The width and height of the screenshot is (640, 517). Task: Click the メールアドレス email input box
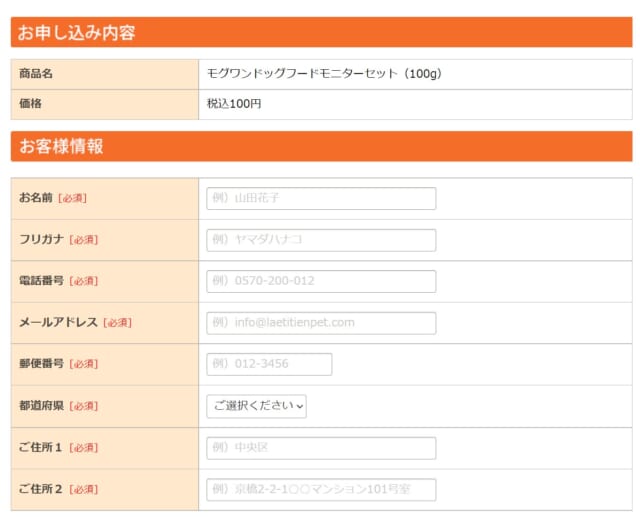[321, 323]
